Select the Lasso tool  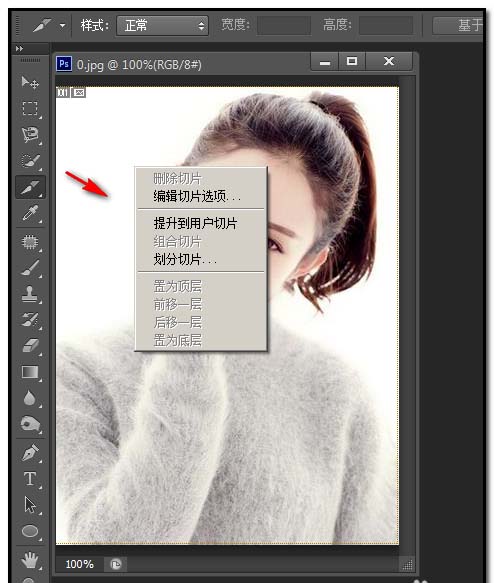tap(30, 135)
